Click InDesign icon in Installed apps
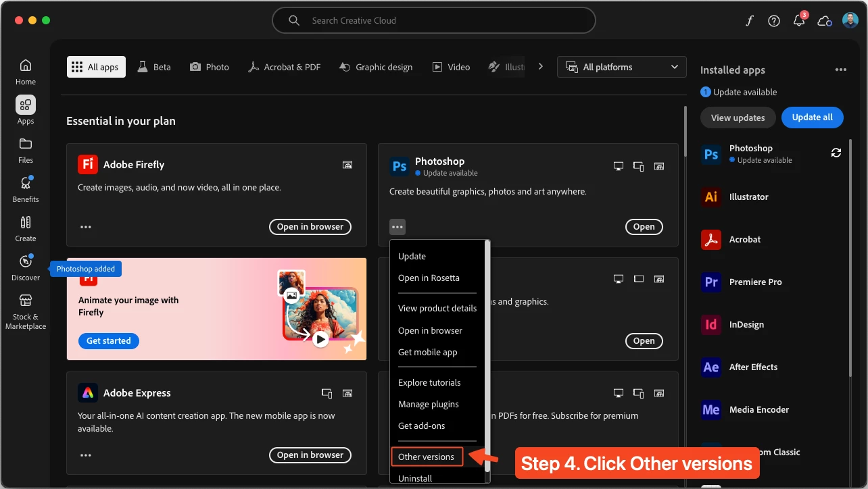Image resolution: width=868 pixels, height=489 pixels. (711, 324)
